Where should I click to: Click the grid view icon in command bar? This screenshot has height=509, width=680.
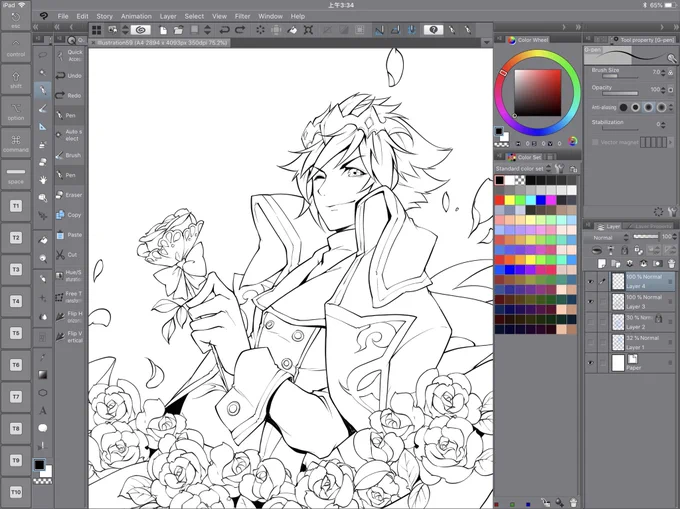pyautogui.click(x=96, y=30)
